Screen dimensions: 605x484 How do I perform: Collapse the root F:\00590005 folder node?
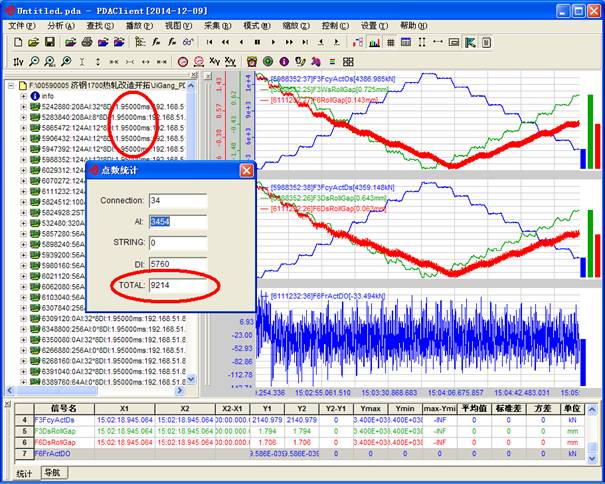tap(9, 86)
